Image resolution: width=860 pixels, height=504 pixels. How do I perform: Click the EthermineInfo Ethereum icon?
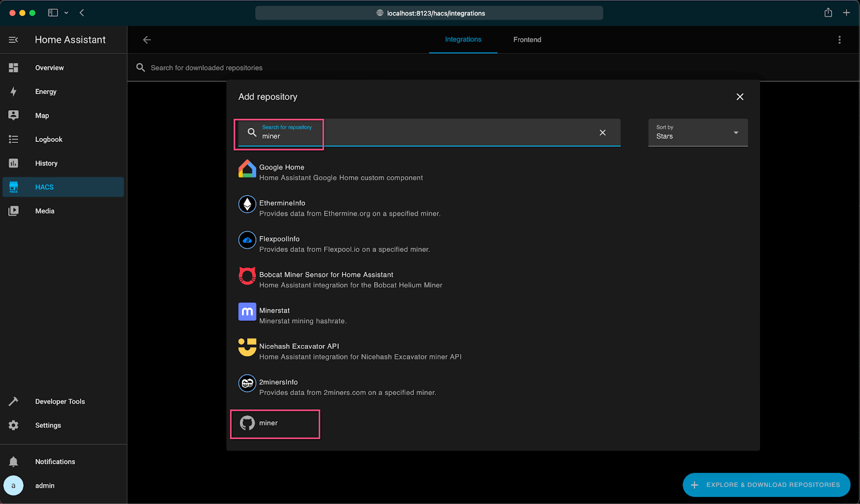(x=247, y=204)
